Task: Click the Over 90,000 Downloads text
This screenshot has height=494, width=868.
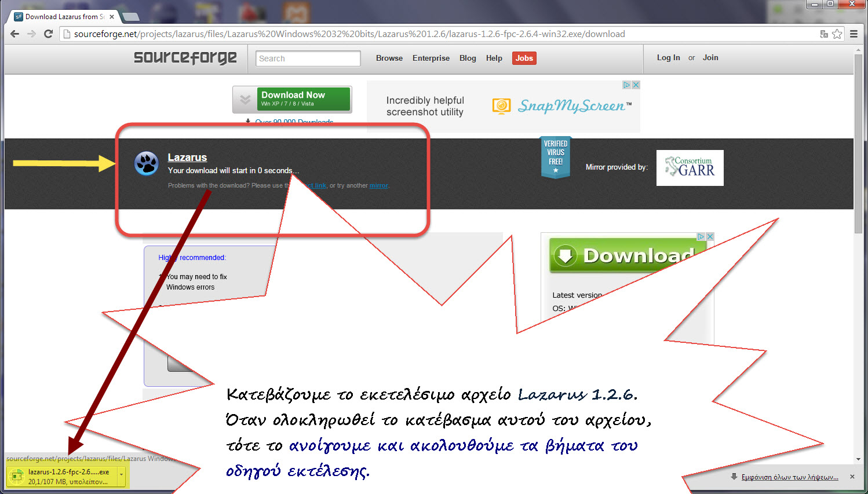Action: click(x=294, y=122)
